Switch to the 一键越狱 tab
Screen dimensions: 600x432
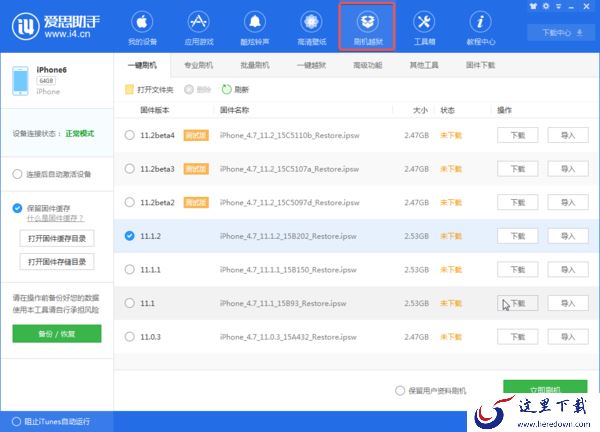(x=311, y=65)
